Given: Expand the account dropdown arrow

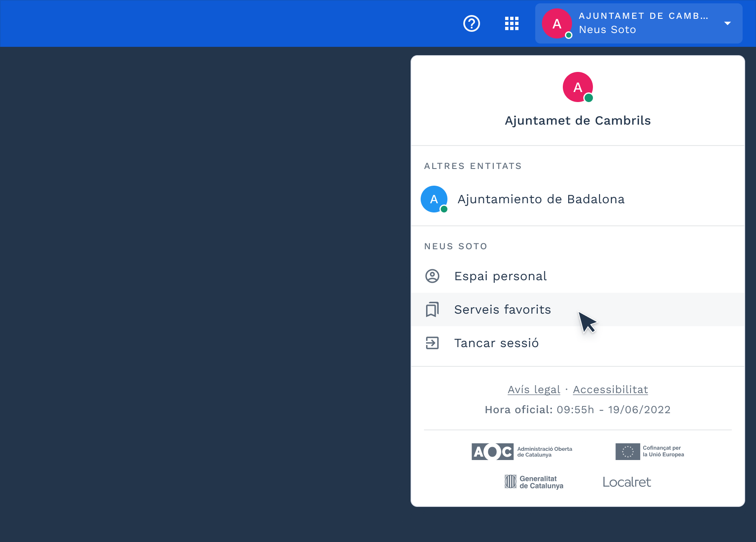Looking at the screenshot, I should coord(727,23).
